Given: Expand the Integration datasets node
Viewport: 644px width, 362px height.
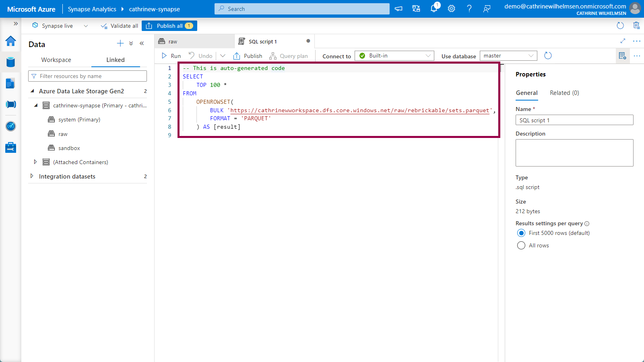Looking at the screenshot, I should (x=32, y=176).
